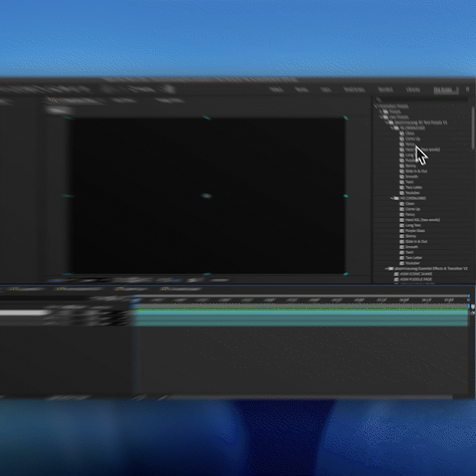The image size is (476, 476).
Task: Click the HD (1920x1080) folder icon
Action: click(x=397, y=198)
